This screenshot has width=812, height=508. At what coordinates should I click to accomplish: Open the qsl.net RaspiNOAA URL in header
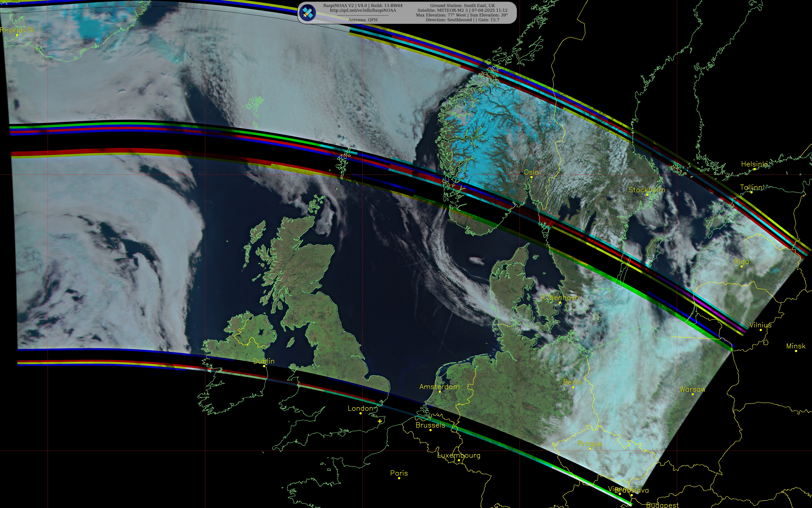click(x=363, y=10)
